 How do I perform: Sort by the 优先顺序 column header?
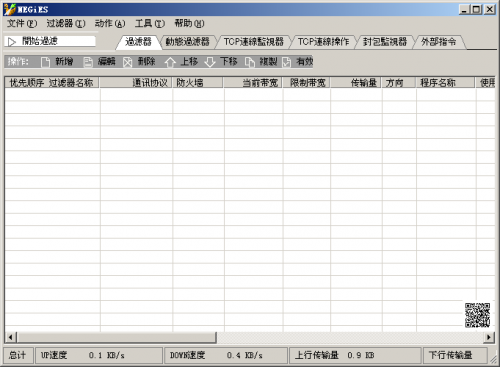click(x=26, y=83)
